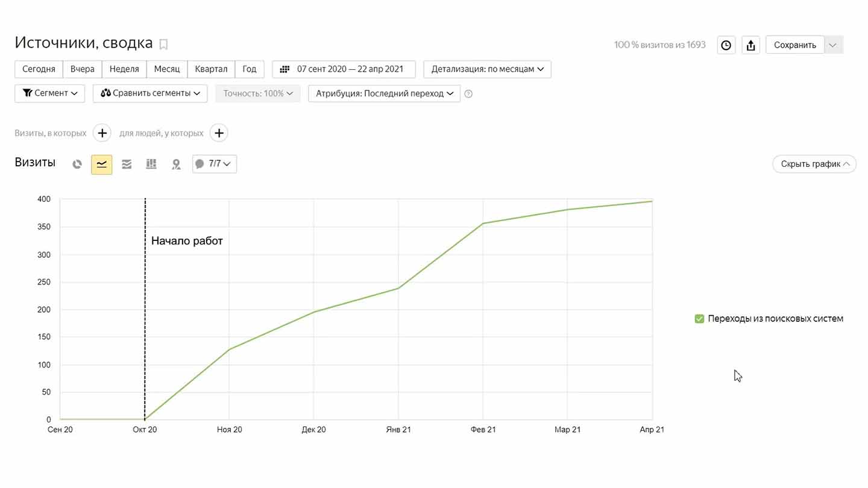Open the Сегмент dropdown

(49, 93)
